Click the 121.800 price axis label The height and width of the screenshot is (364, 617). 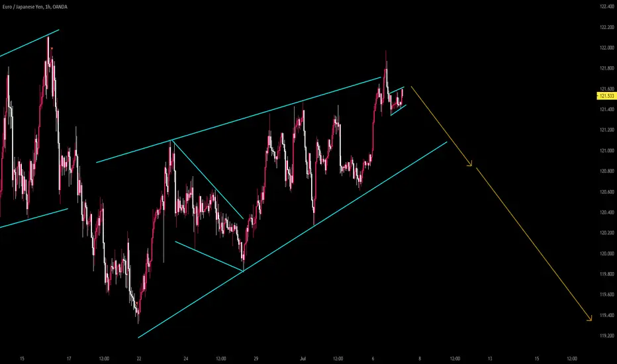point(606,68)
